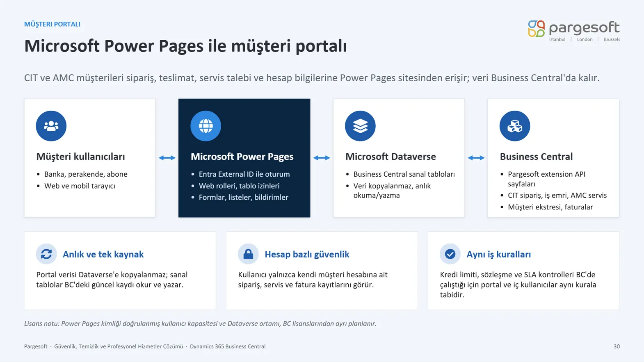Click the users group icon above Müşteri kullanıcıları

51,126
